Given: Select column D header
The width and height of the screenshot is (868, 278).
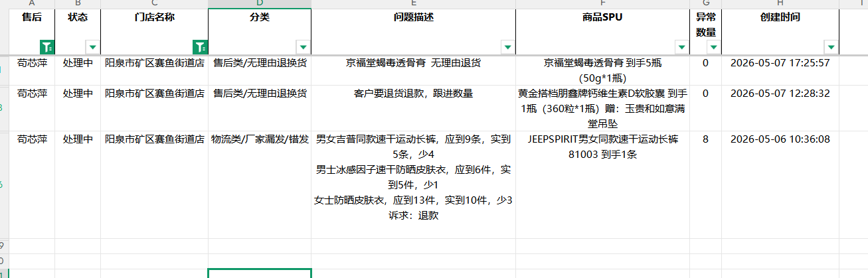Looking at the screenshot, I should (x=260, y=4).
